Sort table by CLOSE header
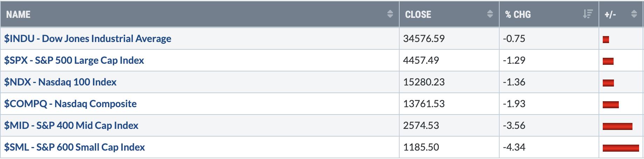The image size is (644, 159). pyautogui.click(x=418, y=14)
